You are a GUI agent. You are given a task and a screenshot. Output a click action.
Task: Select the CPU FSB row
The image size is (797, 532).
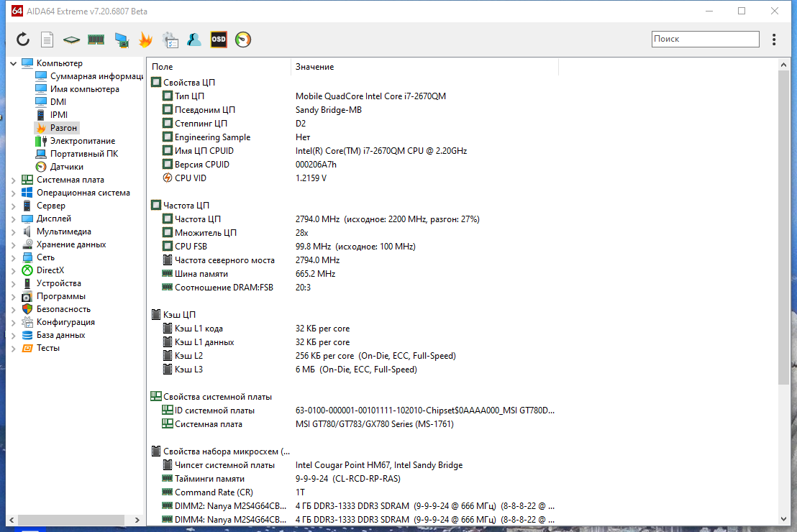352,247
